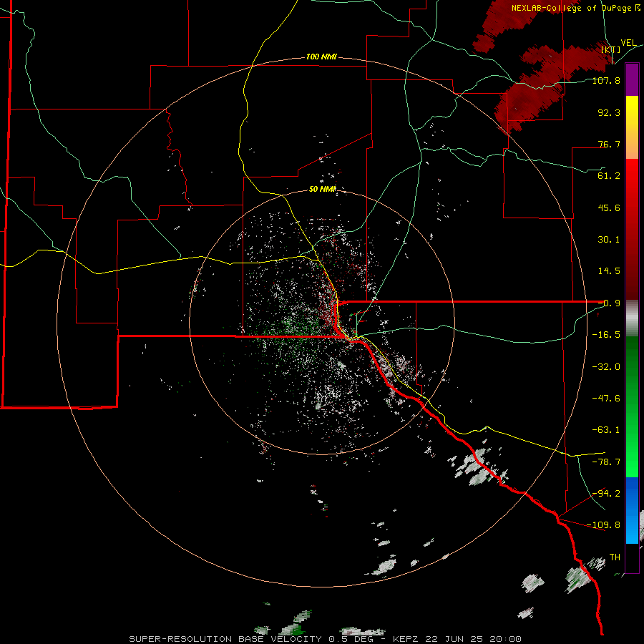Click the 107.8 velocity scale value
Screen dimensions: 644x644
(x=606, y=80)
